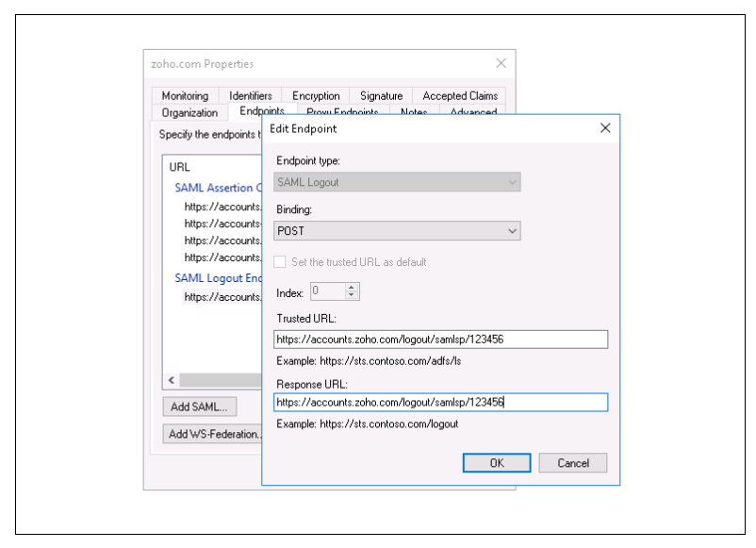Image resolution: width=756 pixels, height=548 pixels.
Task: Click the Add WS-Federation button
Action: pos(212,435)
